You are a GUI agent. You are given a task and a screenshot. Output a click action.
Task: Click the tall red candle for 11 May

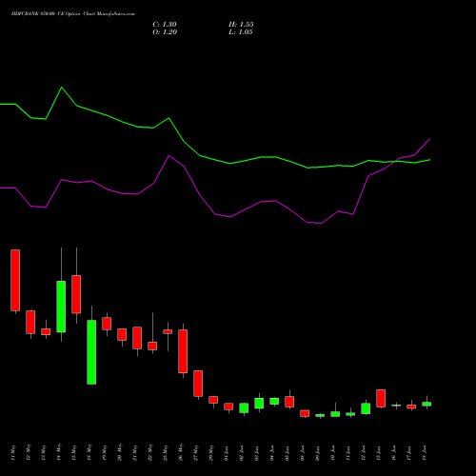[15, 280]
